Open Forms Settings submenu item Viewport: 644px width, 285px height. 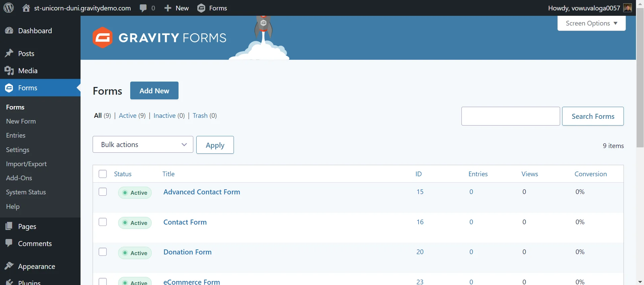[18, 150]
